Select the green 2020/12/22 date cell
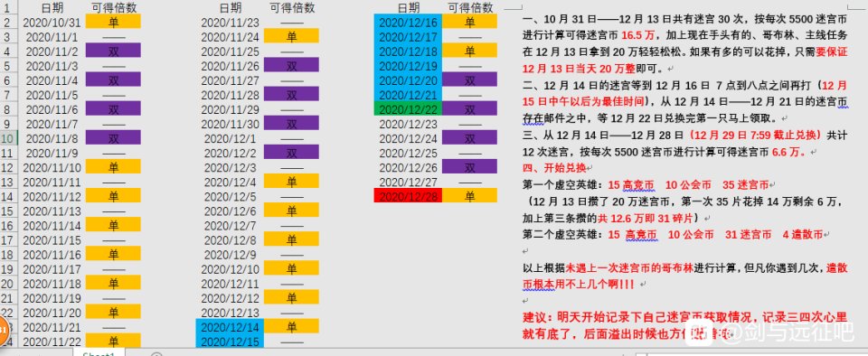 click(408, 109)
